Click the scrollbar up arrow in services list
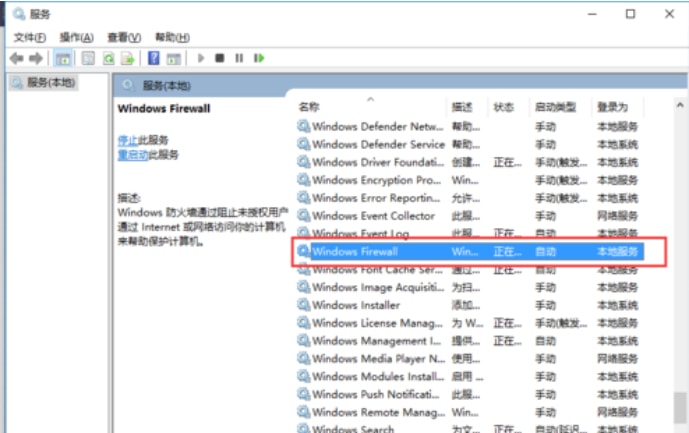The width and height of the screenshot is (689, 433). point(680,105)
